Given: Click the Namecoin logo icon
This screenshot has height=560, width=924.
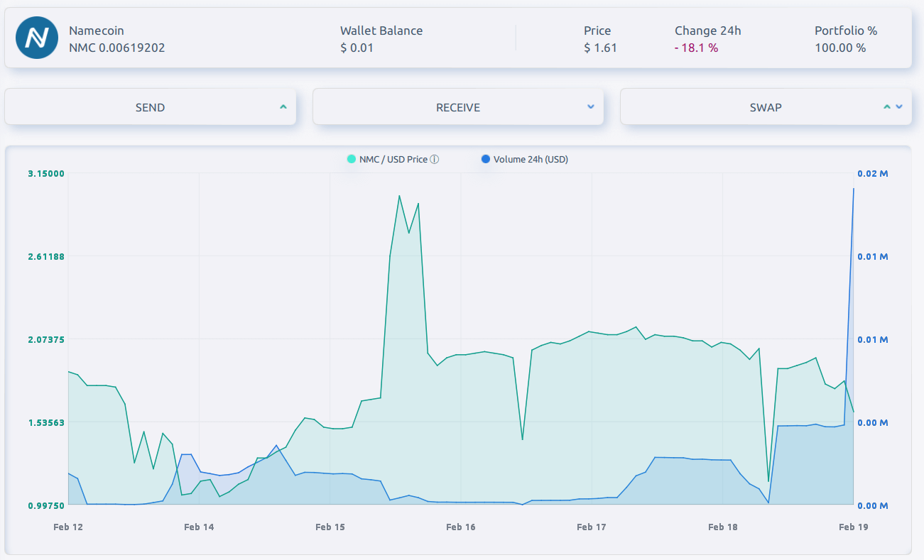Looking at the screenshot, I should tap(36, 37).
